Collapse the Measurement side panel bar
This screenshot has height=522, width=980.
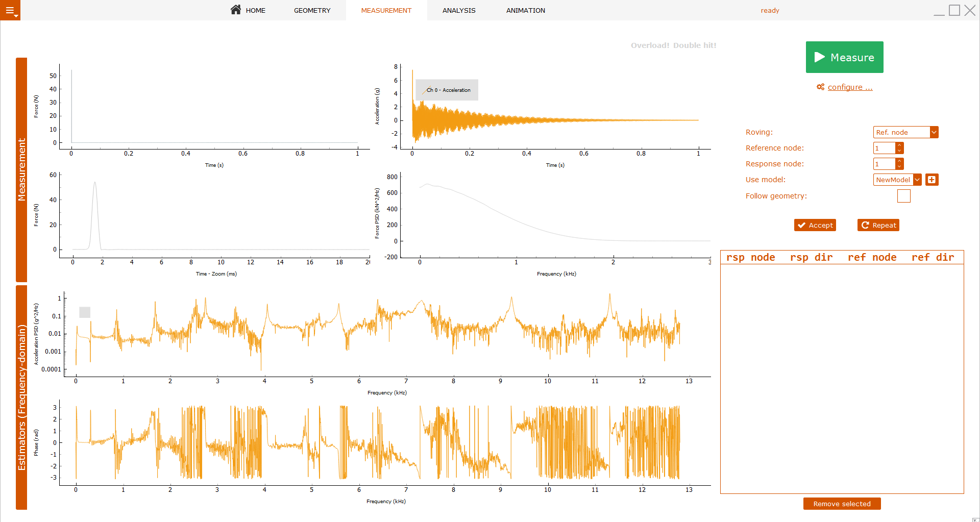pos(21,169)
